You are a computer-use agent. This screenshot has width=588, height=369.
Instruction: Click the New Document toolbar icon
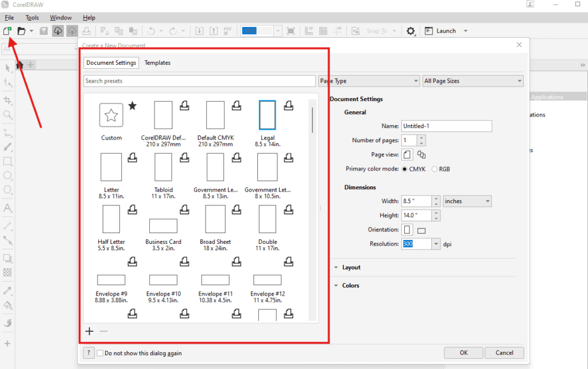pyautogui.click(x=8, y=30)
